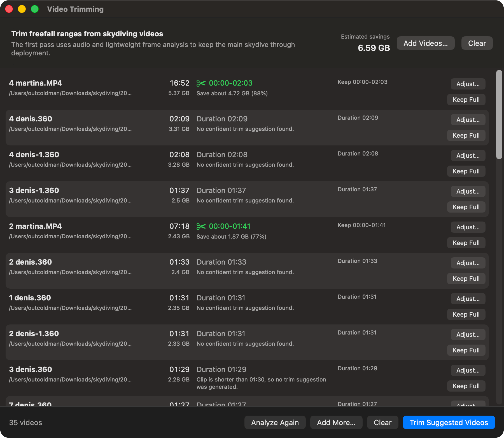Keep full video for 1 denis.360
The height and width of the screenshot is (438, 504).
pyautogui.click(x=466, y=314)
